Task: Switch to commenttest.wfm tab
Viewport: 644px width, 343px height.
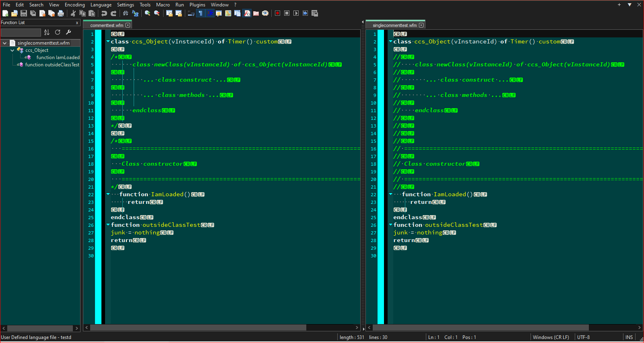Action: [x=107, y=25]
